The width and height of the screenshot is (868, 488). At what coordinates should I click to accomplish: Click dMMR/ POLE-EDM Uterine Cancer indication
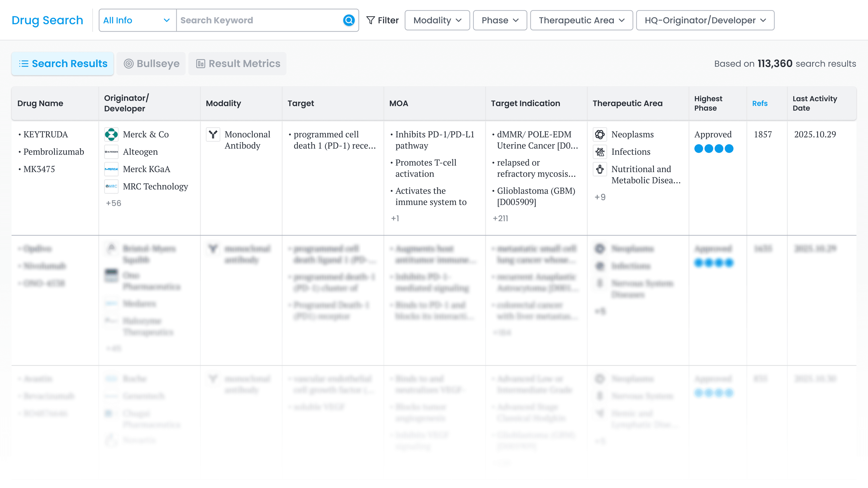(538, 140)
